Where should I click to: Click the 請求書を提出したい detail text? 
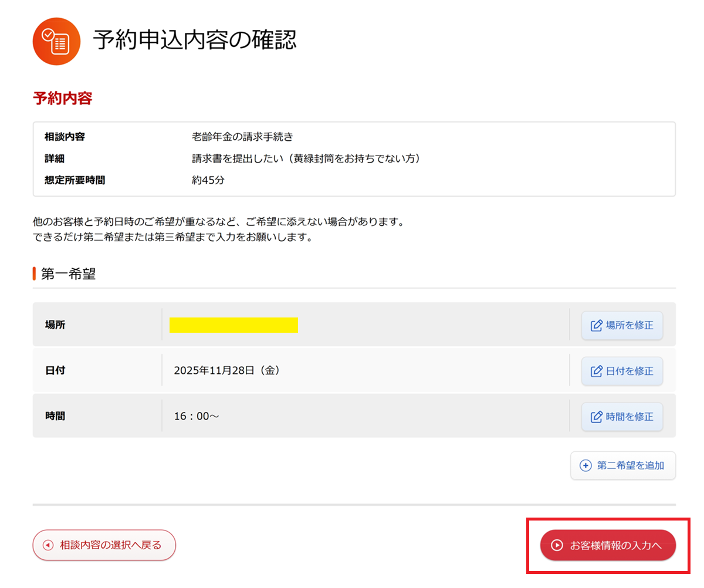pos(306,158)
